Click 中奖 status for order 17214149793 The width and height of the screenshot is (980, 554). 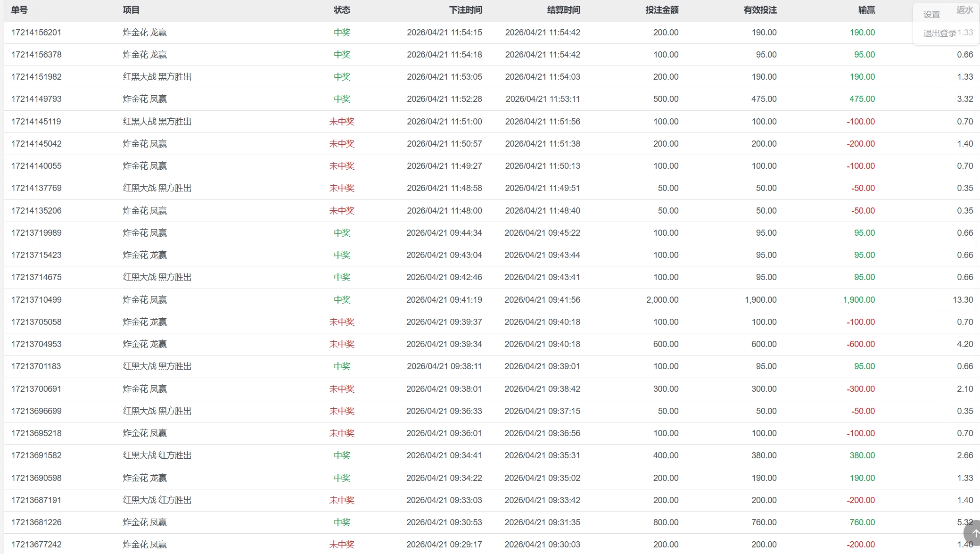342,99
